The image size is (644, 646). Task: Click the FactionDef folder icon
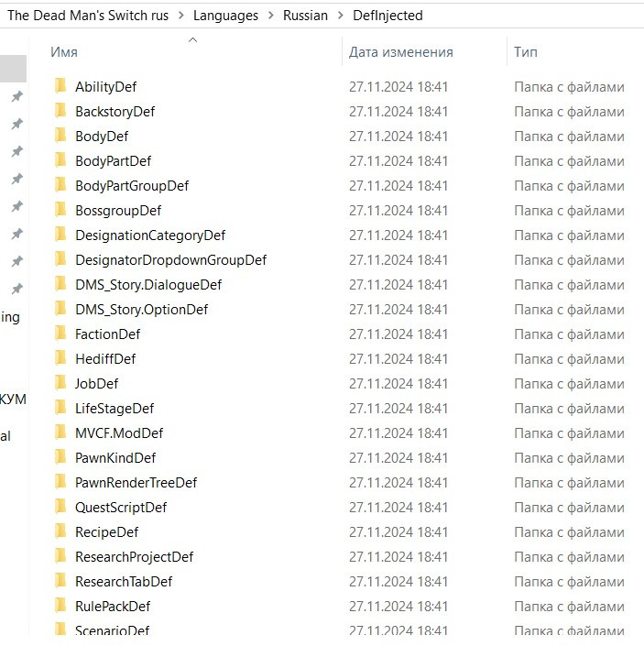[x=60, y=333]
